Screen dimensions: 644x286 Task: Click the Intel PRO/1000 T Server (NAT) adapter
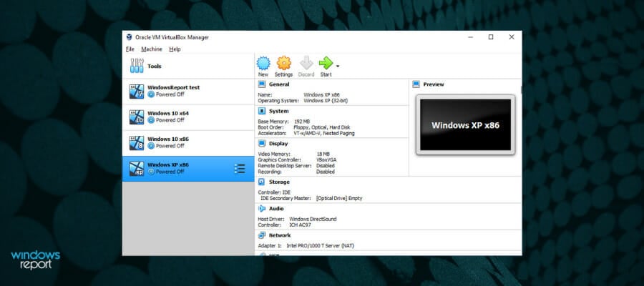click(320, 246)
